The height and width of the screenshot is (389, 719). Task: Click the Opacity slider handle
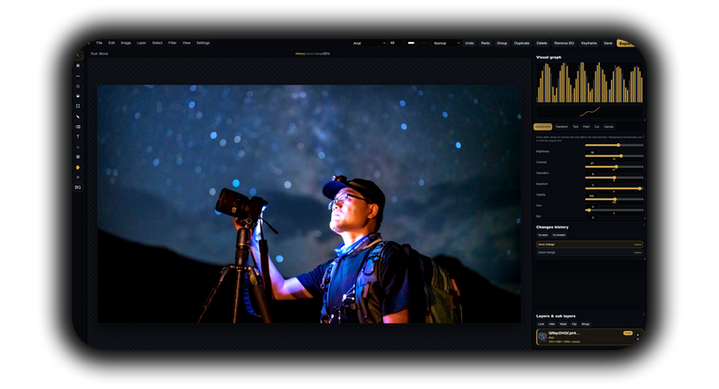(640, 188)
